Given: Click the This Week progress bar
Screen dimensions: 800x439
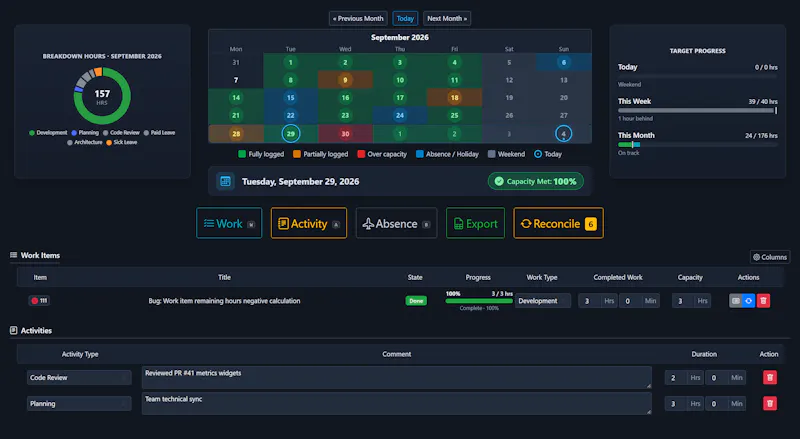Looking at the screenshot, I should point(697,110).
